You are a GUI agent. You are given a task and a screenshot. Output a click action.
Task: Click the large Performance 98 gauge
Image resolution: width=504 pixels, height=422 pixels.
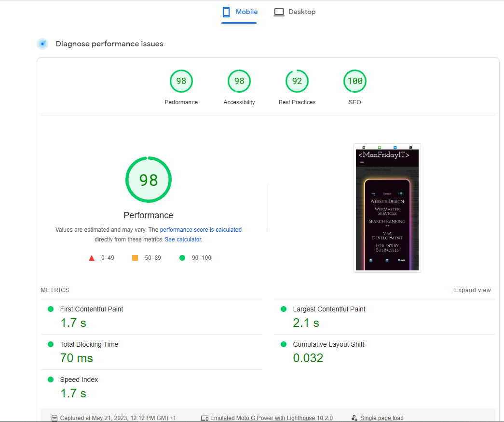(149, 180)
